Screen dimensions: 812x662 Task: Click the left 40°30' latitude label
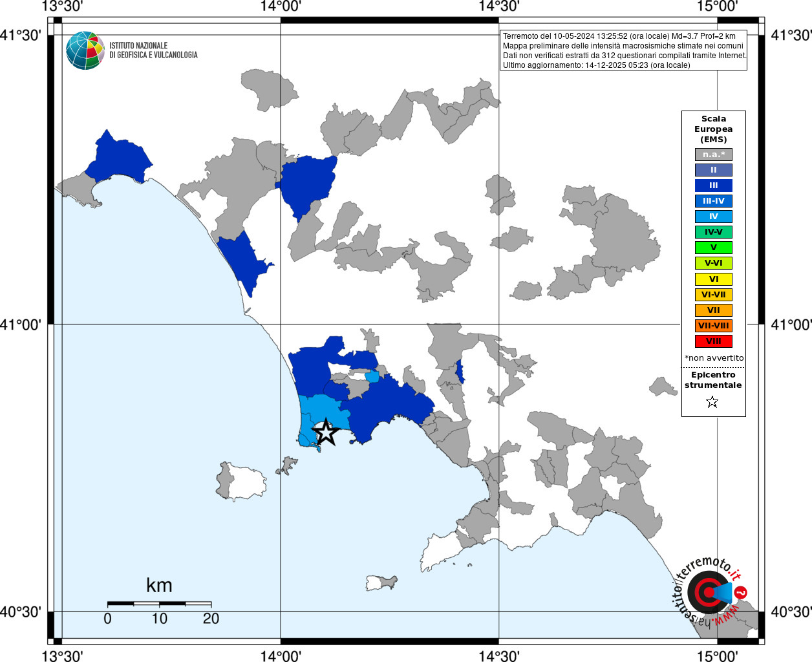tap(21, 612)
